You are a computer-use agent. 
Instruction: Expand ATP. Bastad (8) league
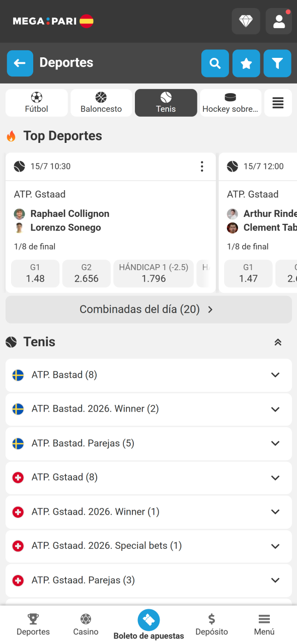[x=148, y=375]
